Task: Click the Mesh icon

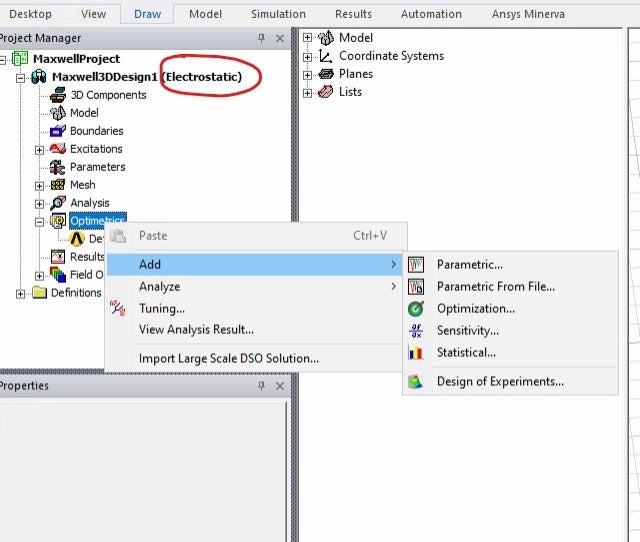Action: tap(58, 185)
